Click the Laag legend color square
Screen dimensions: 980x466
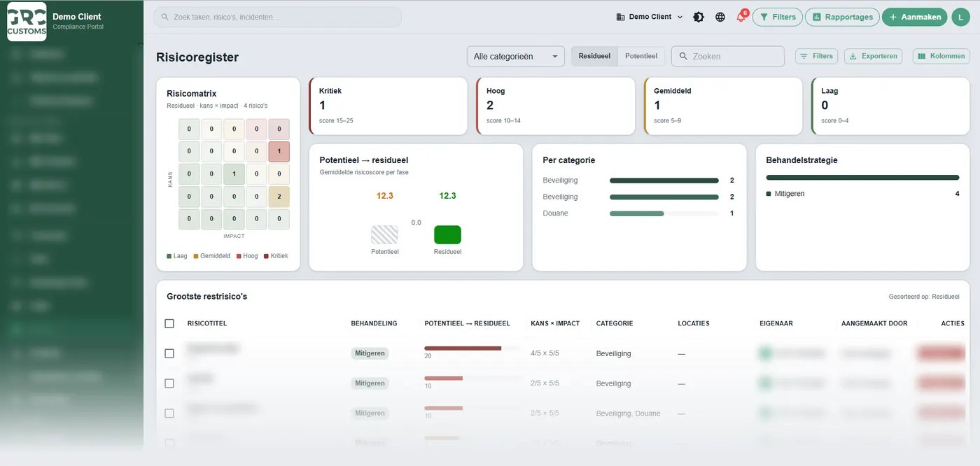[169, 256]
